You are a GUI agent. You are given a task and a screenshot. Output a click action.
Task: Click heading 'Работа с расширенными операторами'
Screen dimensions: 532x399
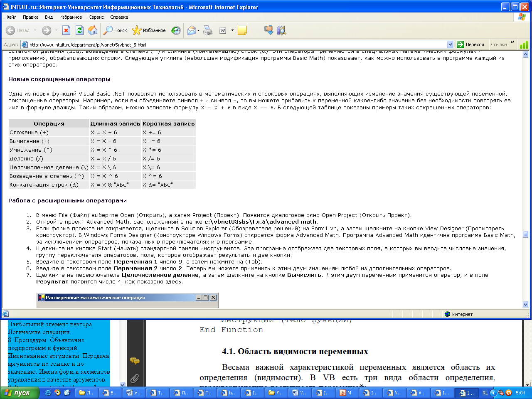click(67, 200)
